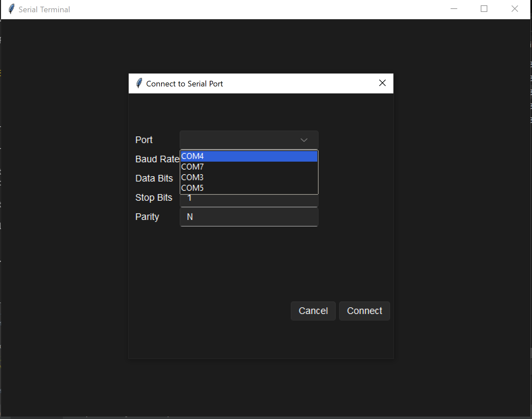The height and width of the screenshot is (419, 532).
Task: Click the Parity label
Action: tap(147, 217)
